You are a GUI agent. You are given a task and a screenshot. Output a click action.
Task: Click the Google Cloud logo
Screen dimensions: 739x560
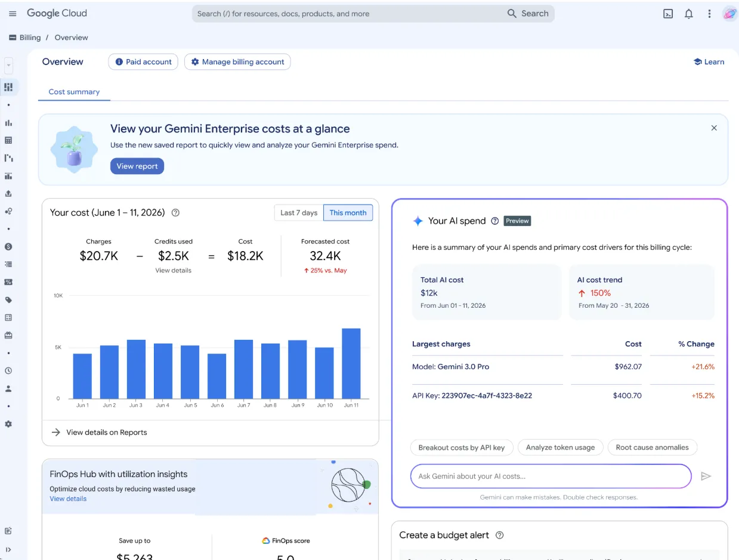pos(57,13)
